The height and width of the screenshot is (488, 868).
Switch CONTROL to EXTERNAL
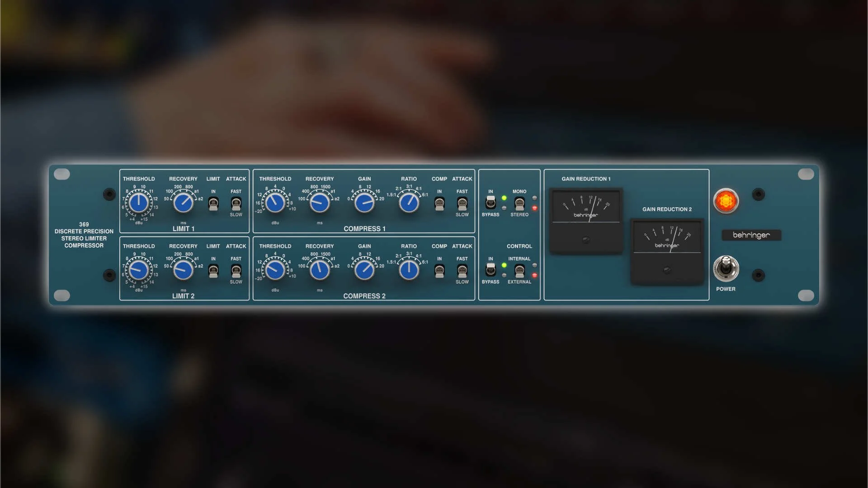[x=519, y=271]
